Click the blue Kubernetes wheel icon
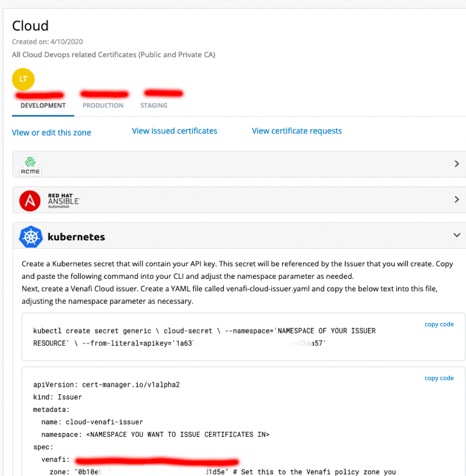This screenshot has height=476, width=466. tap(30, 237)
